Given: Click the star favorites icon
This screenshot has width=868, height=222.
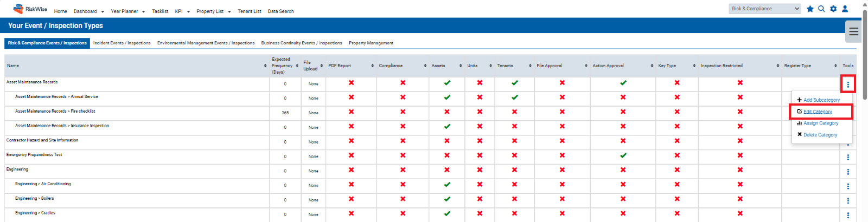Looking at the screenshot, I should pyautogui.click(x=810, y=9).
